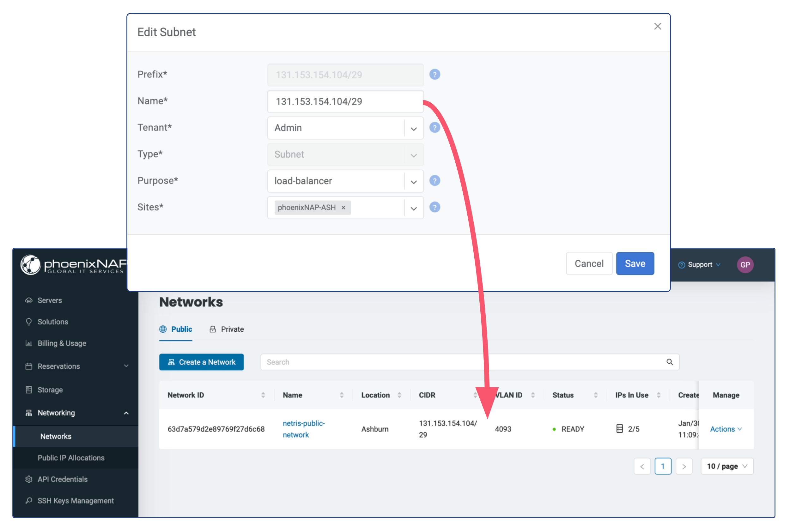Expand the Actions menu in Manage column

point(726,429)
